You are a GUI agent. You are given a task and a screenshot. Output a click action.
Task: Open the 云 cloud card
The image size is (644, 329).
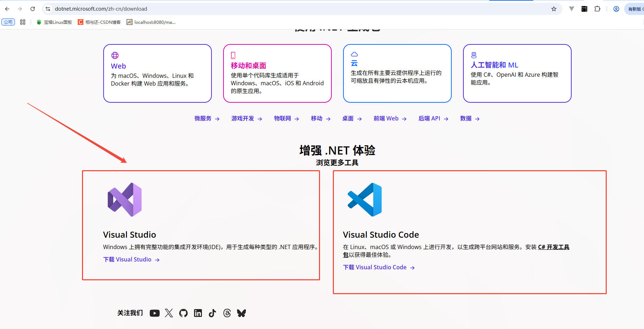[397, 73]
